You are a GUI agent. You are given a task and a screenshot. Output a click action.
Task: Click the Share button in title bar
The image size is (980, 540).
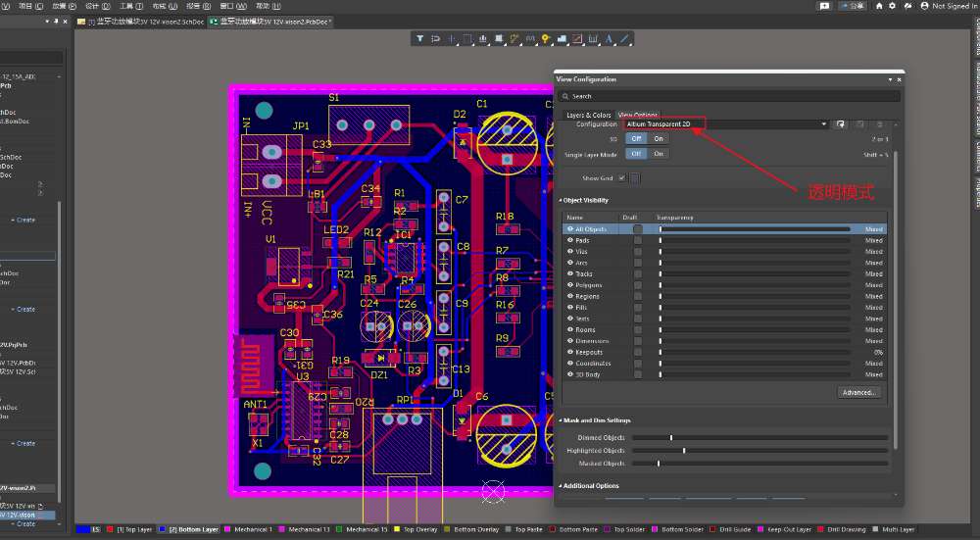853,6
